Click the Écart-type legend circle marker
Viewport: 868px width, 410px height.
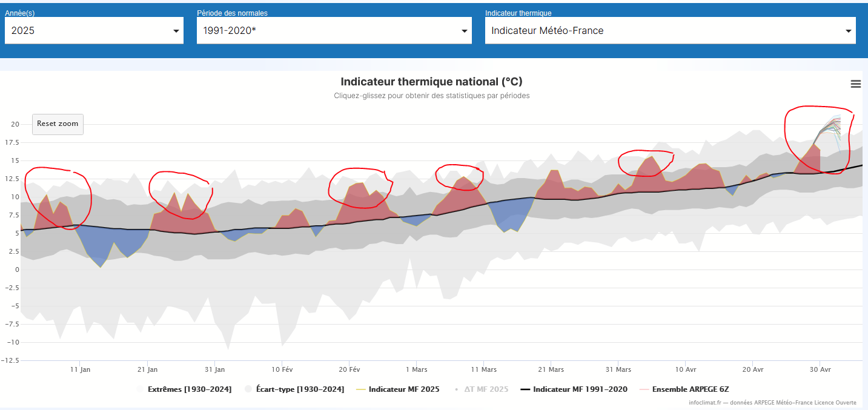click(248, 389)
